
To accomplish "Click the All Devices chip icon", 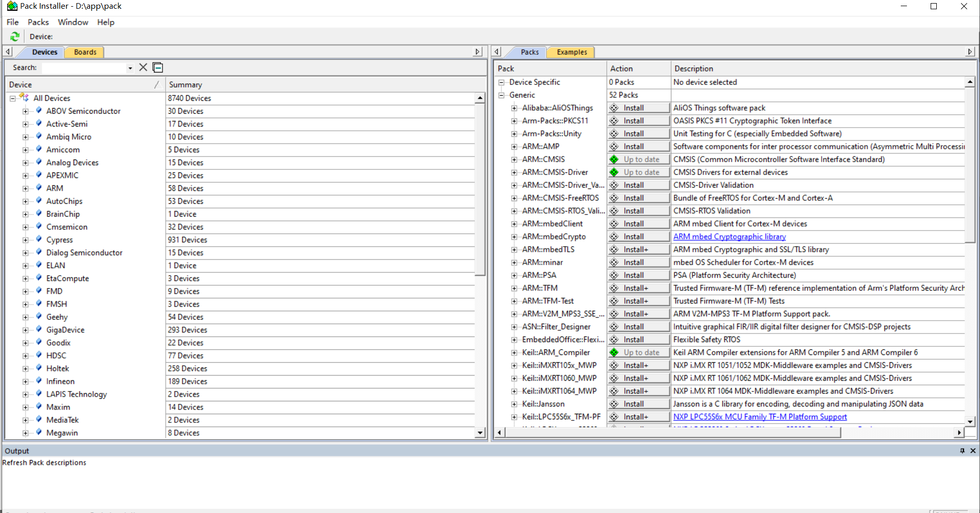I will click(24, 97).
